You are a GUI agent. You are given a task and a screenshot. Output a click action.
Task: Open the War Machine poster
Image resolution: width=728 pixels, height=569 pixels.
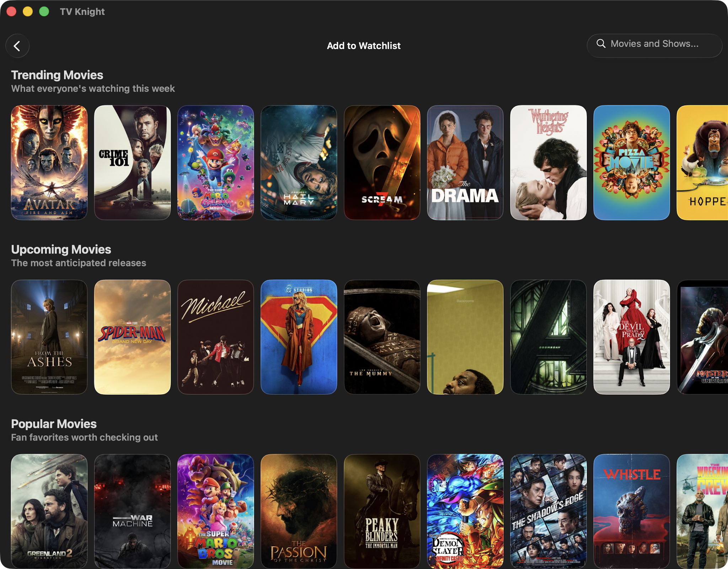click(x=132, y=511)
